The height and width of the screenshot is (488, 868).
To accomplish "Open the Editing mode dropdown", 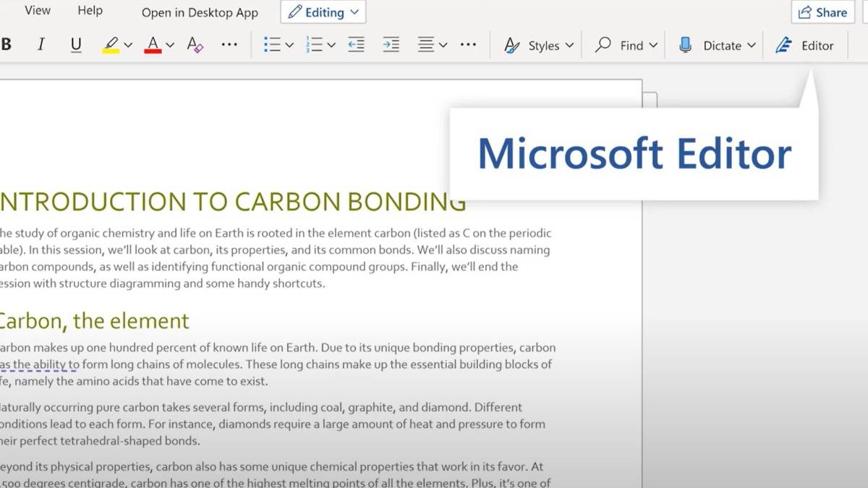I will pyautogui.click(x=323, y=12).
